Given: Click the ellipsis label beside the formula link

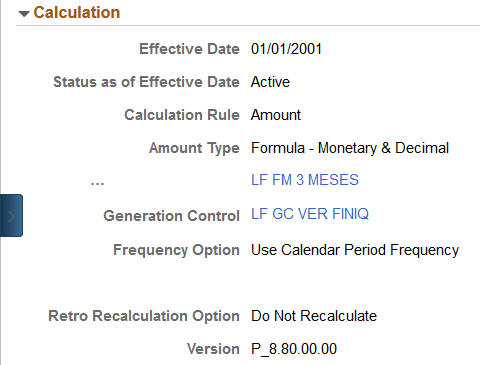Looking at the screenshot, I should pos(97,183).
